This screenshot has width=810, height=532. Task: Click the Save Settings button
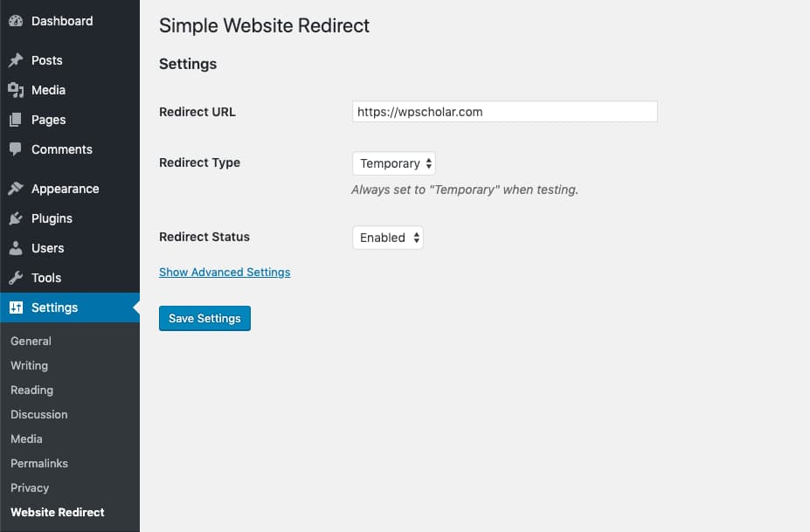(x=204, y=318)
